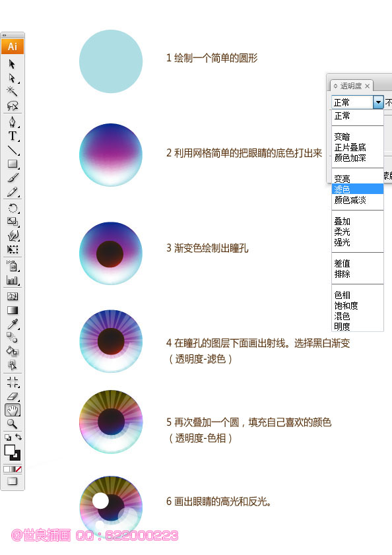Open the blend mode dropdown arrow
The height and width of the screenshot is (555, 392).
coord(379,102)
